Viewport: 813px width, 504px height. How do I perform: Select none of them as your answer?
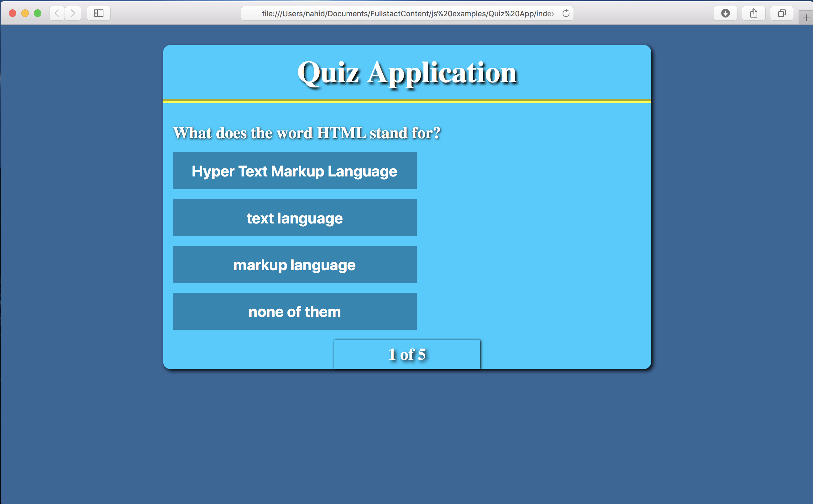point(294,311)
